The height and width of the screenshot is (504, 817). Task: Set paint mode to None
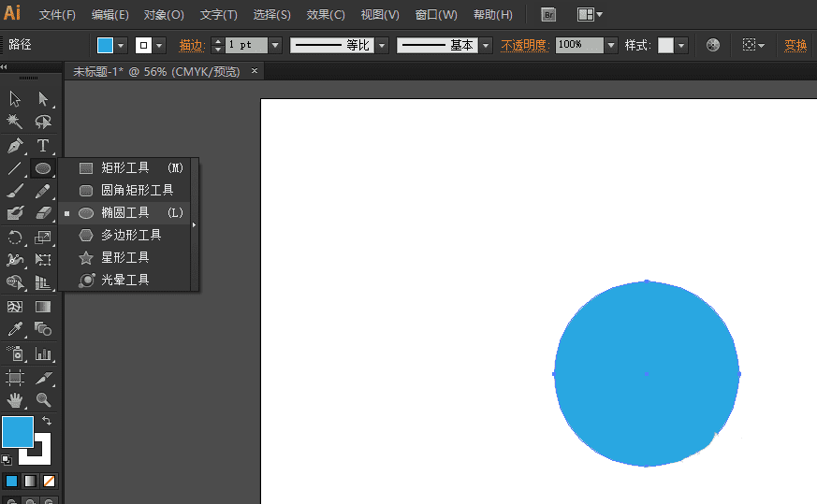tap(49, 481)
